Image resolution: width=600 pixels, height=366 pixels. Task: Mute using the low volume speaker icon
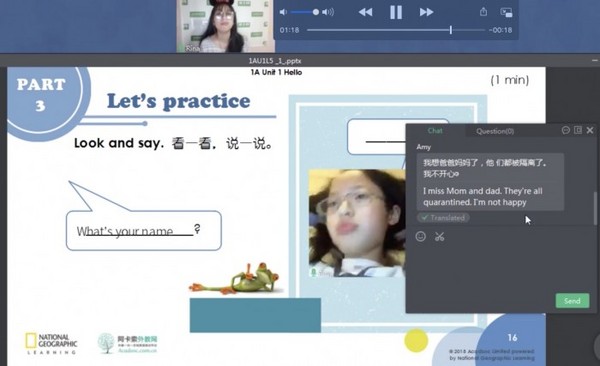(x=283, y=12)
